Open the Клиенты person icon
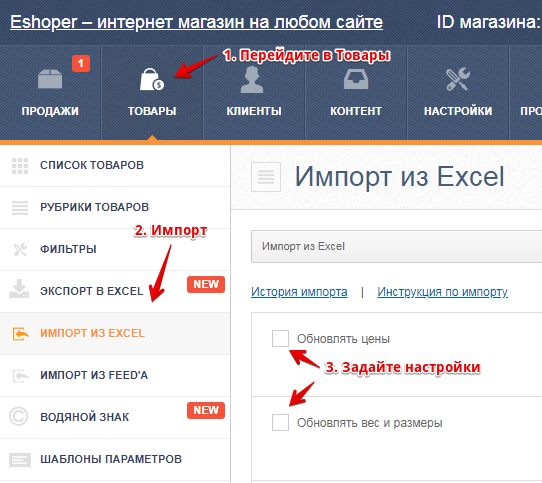The width and height of the screenshot is (542, 483). pyautogui.click(x=252, y=80)
